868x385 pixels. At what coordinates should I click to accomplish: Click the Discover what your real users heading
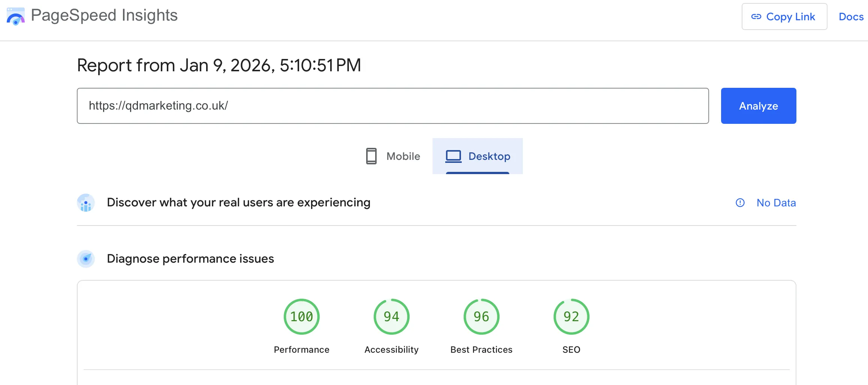pos(238,202)
